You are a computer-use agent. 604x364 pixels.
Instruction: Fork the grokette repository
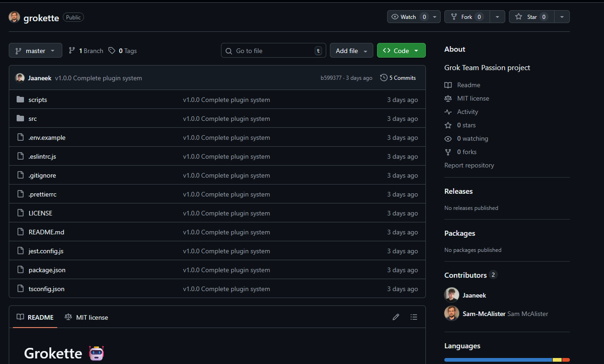click(467, 17)
